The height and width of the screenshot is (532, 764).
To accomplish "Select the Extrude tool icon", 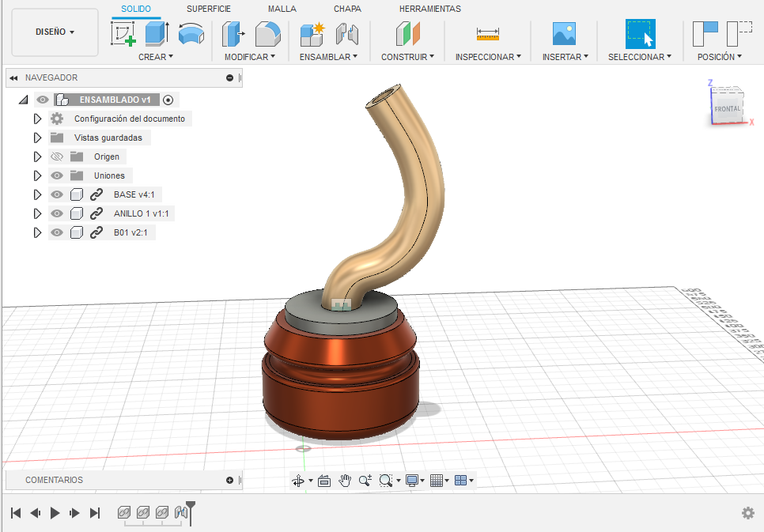I will [x=157, y=34].
